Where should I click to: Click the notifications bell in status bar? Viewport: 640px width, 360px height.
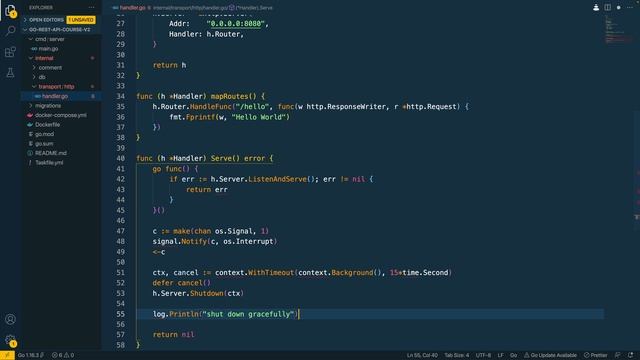click(631, 355)
